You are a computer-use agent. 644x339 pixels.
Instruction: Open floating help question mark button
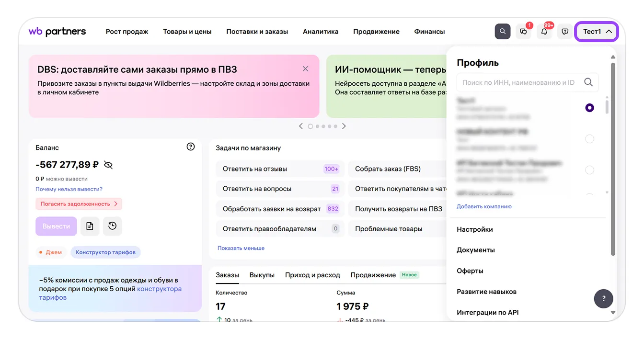(604, 299)
